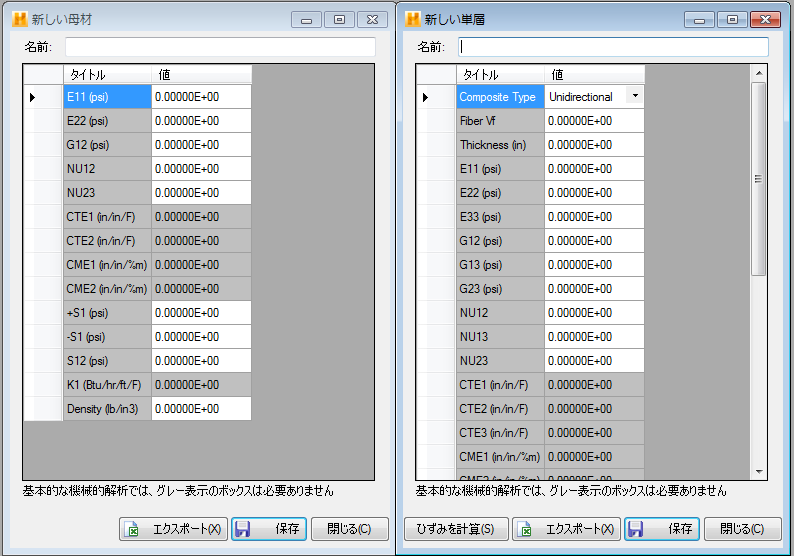Click the タイトル column header in 新しい単層 grid
This screenshot has width=794, height=556.
[500, 75]
